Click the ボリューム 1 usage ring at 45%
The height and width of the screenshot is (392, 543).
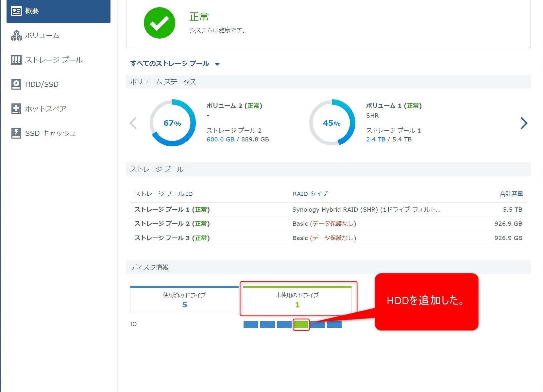pos(332,123)
